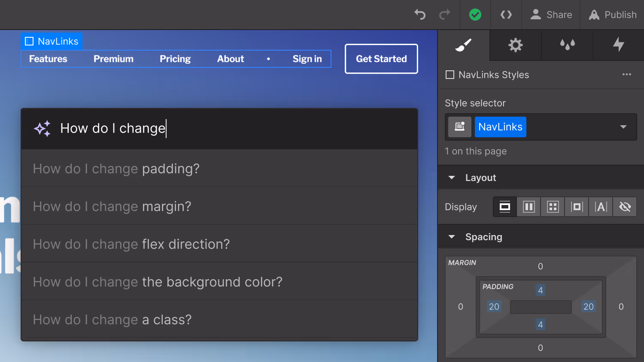Click the Get Started button
The image size is (644, 362).
[x=381, y=59]
